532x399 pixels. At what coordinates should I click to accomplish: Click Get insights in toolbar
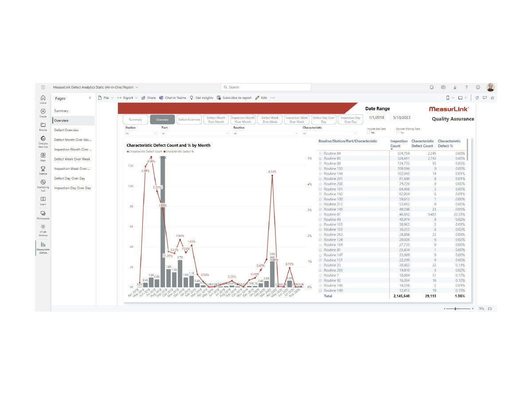click(201, 98)
